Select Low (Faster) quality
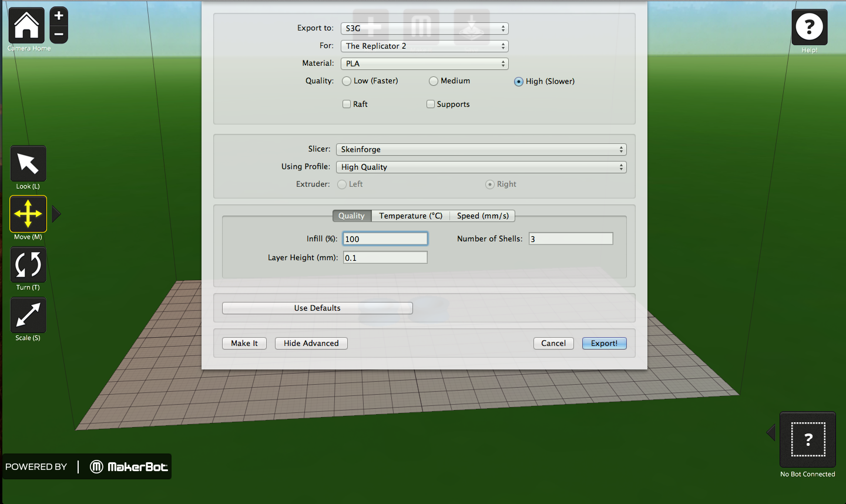 (x=347, y=81)
